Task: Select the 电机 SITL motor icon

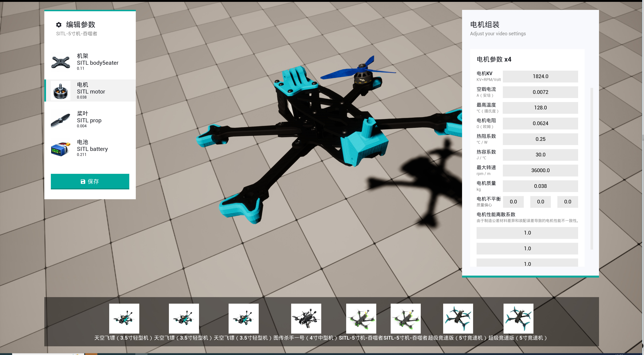Action: 61,91
